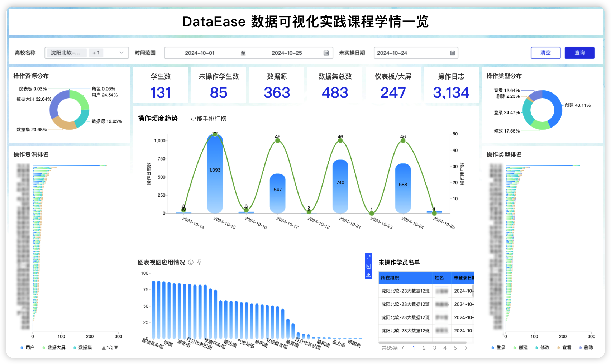Expand the 高校名称 dropdown arrow
The width and height of the screenshot is (611, 364).
(x=121, y=53)
